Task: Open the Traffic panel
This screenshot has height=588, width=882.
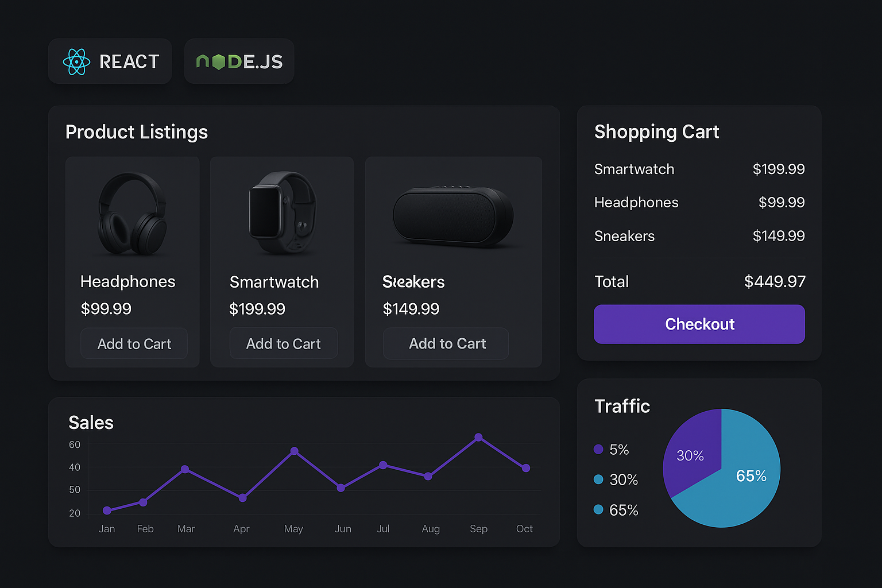Action: coord(622,406)
